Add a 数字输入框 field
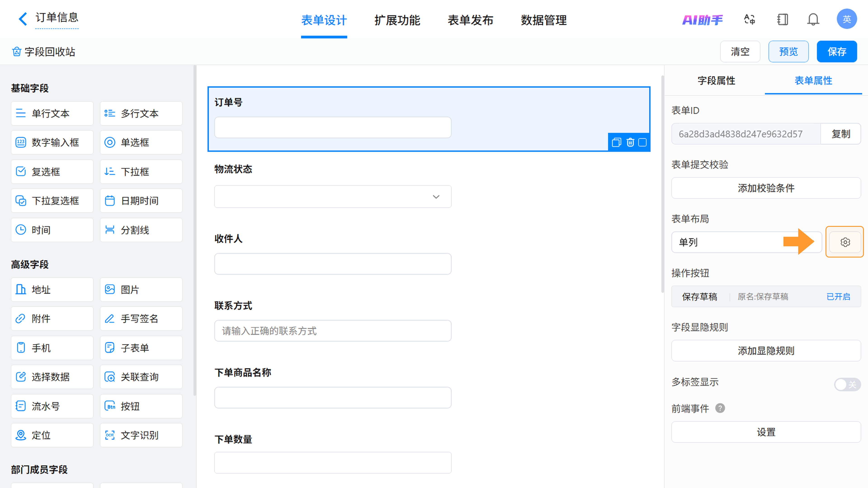This screenshot has height=488, width=868. (x=52, y=143)
